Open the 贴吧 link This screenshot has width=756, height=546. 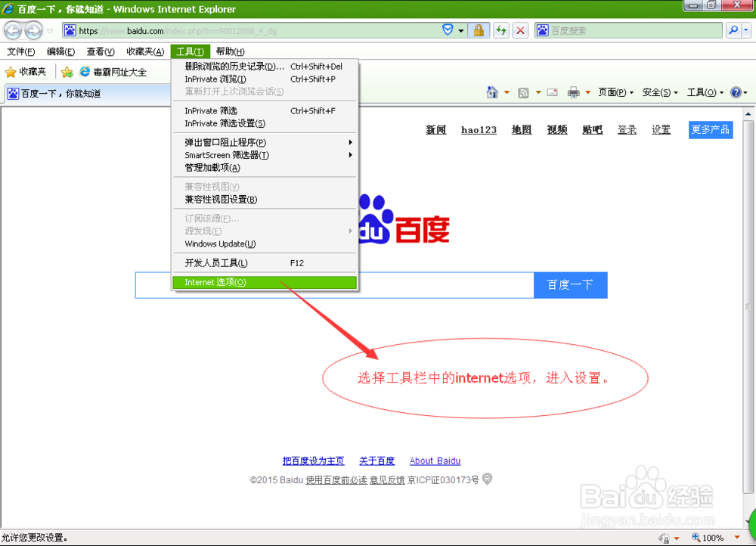click(593, 130)
